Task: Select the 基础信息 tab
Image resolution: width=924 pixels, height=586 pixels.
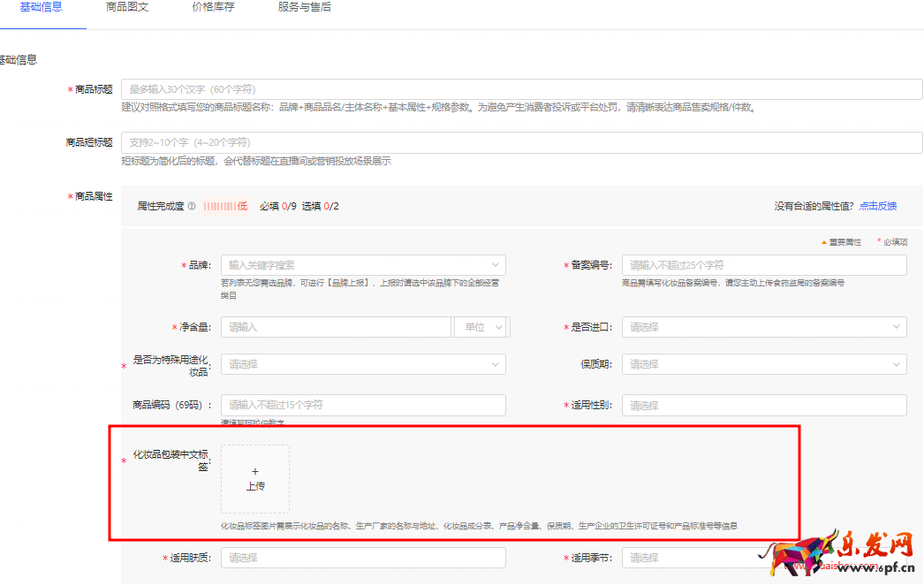Action: coord(41,7)
